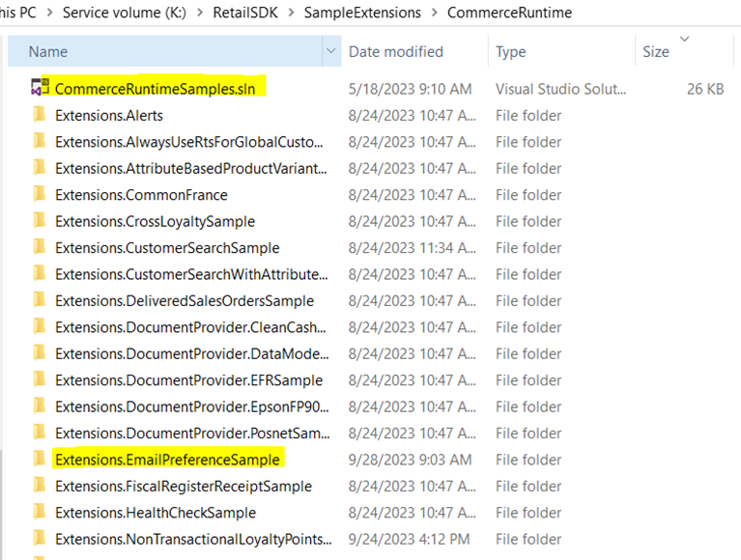Select the Extensions.DocumentProvider.EFRSample folder name
Screen dimensions: 741x560
coord(189,379)
